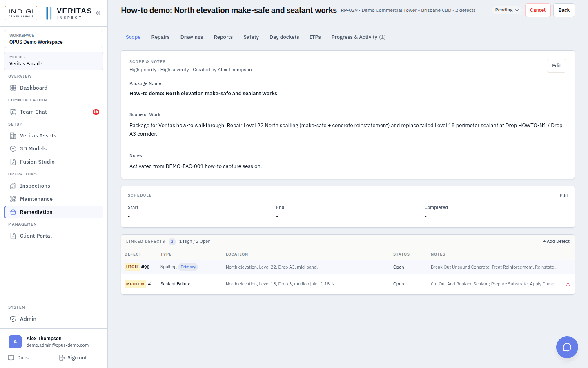
Task: Open the Pending status dropdown
Action: 507,10
